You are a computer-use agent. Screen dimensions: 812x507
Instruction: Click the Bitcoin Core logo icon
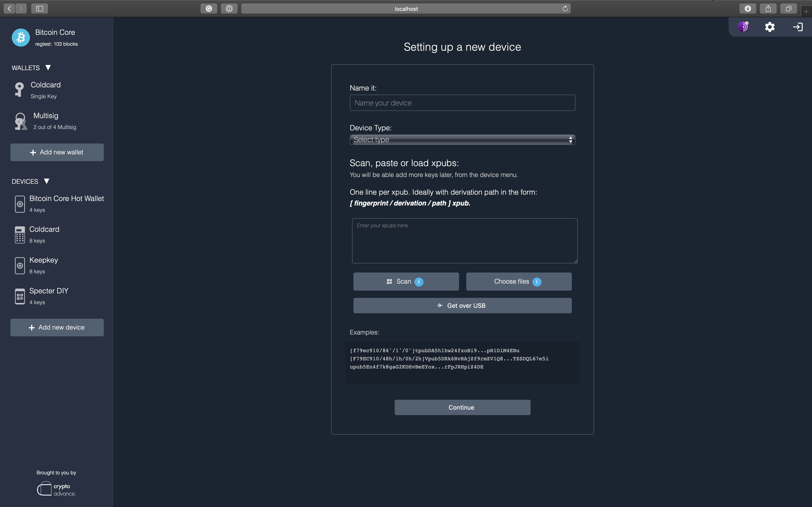point(21,38)
